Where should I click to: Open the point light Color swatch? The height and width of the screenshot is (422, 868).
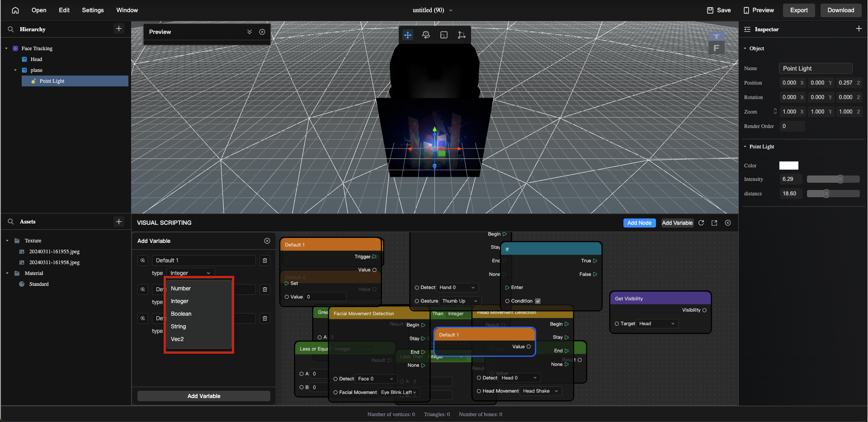pyautogui.click(x=789, y=166)
